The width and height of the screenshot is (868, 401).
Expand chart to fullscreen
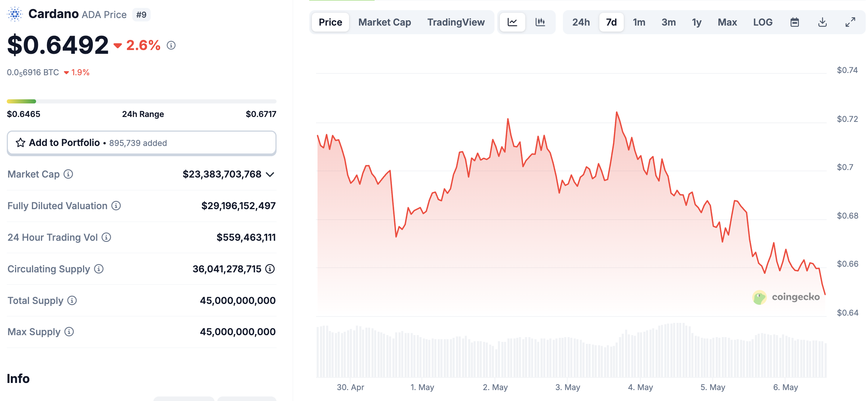(x=850, y=22)
